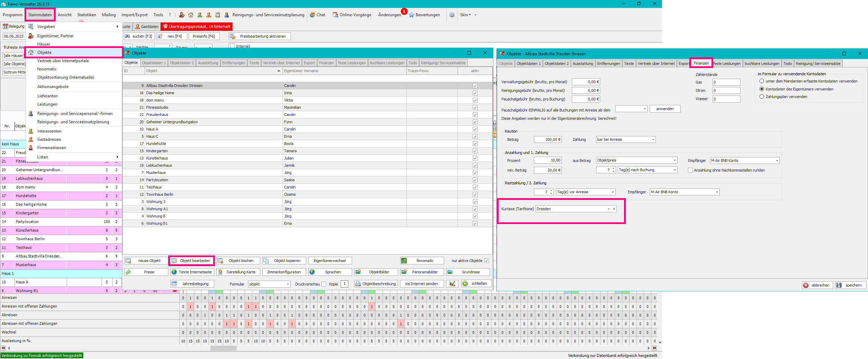Open 'Darstellung Karte' button
The image size is (868, 359).
(x=238, y=272)
